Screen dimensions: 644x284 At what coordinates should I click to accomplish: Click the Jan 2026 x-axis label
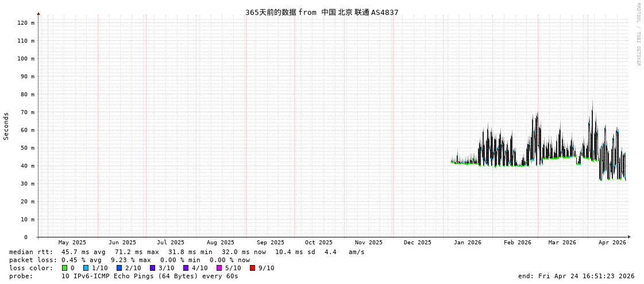coord(467,243)
